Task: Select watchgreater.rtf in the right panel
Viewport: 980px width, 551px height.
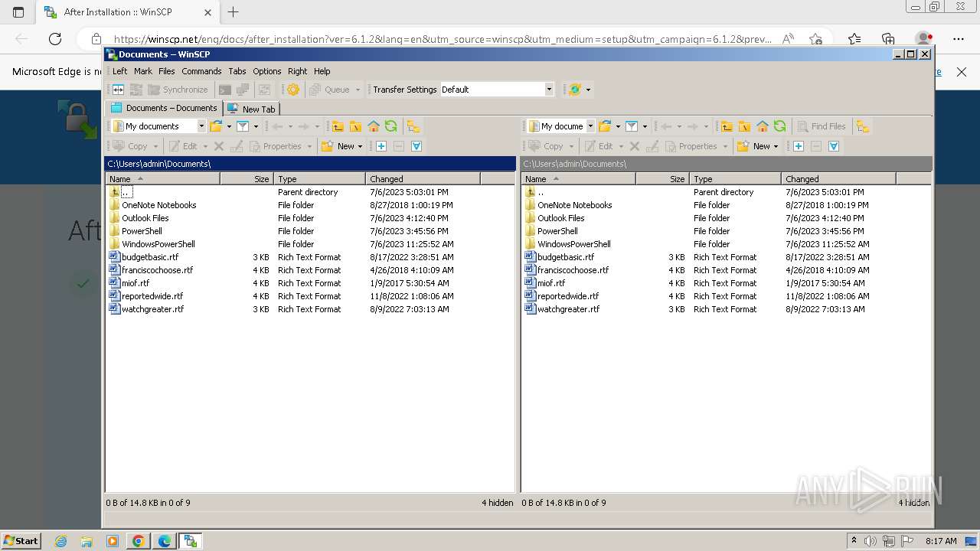Action: 569,309
